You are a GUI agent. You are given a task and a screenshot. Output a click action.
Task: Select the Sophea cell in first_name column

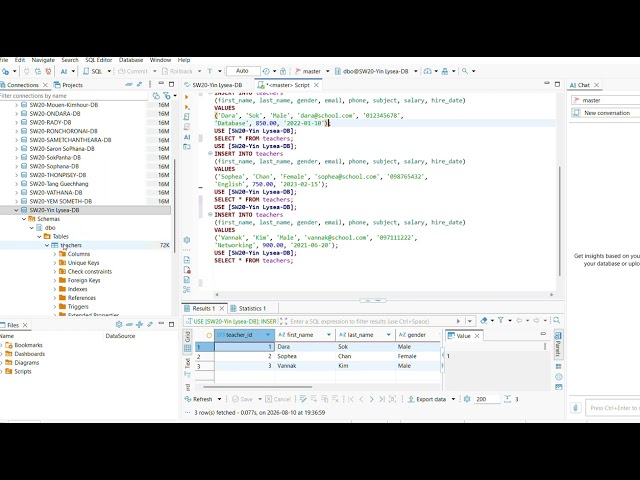305,356
